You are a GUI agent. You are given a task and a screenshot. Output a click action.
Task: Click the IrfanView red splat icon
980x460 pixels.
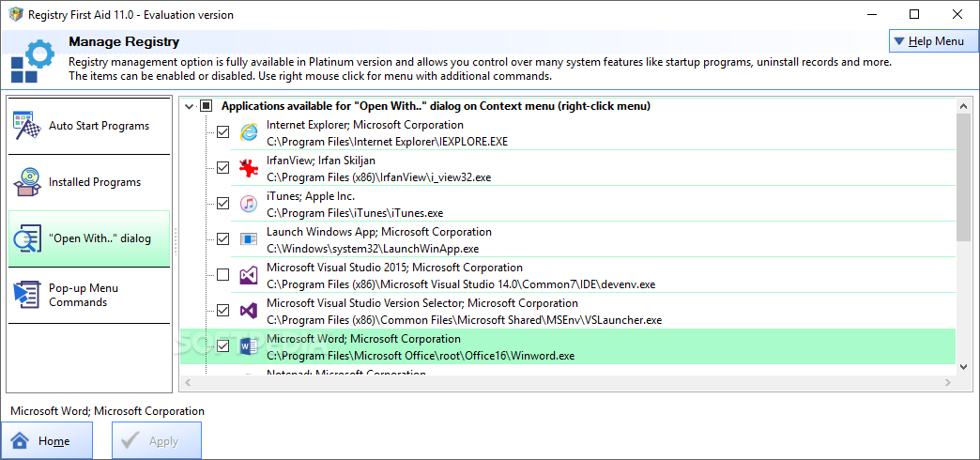[x=248, y=167]
